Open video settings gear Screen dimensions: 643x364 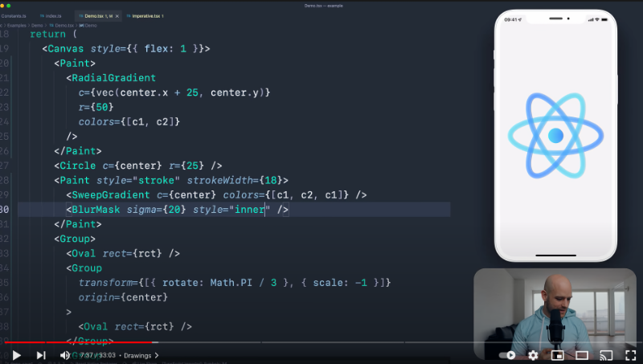[x=533, y=355]
